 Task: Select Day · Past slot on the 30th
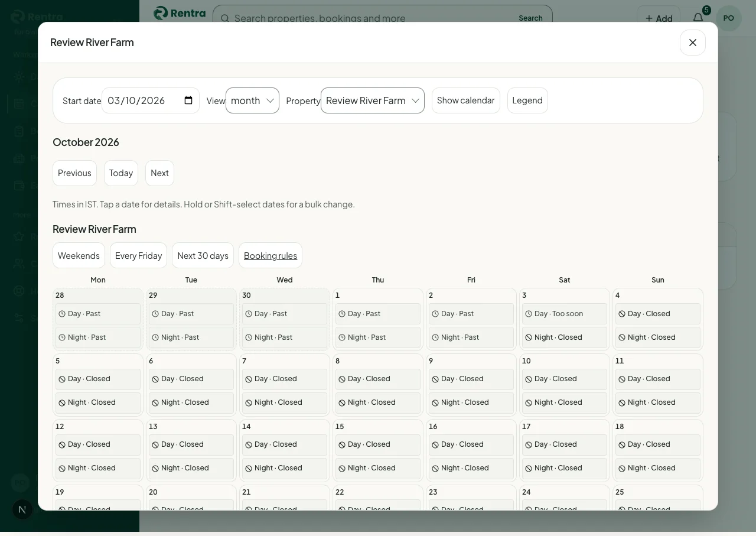tap(285, 314)
